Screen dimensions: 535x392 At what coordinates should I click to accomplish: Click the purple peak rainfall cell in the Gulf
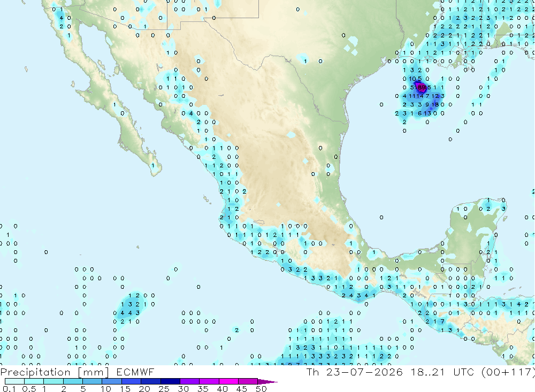tap(422, 88)
